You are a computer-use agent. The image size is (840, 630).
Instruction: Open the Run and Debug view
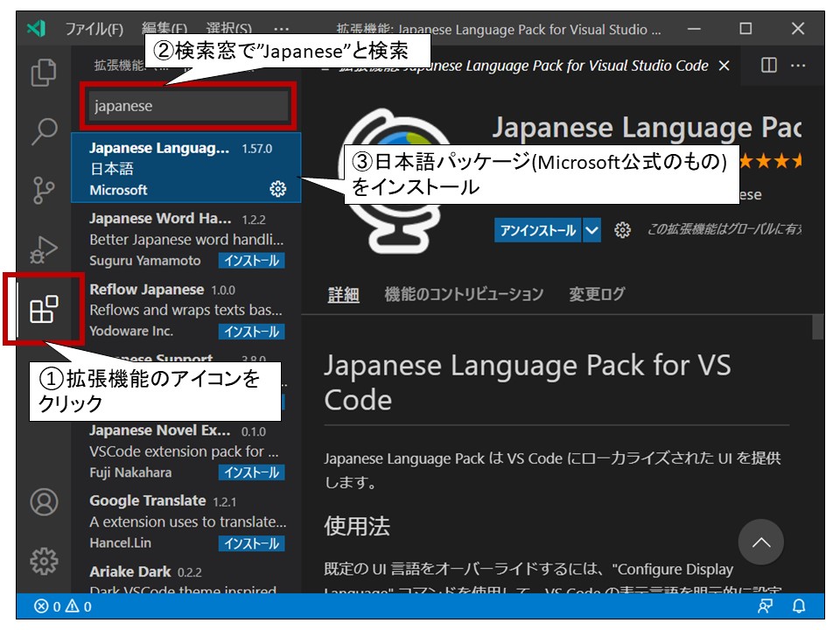(44, 249)
